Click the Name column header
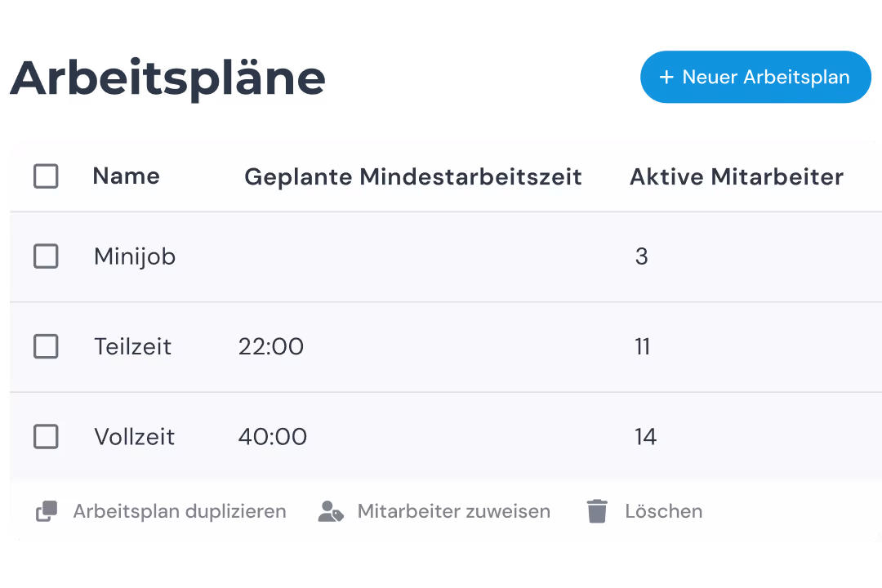This screenshot has height=588, width=882. coord(126,176)
